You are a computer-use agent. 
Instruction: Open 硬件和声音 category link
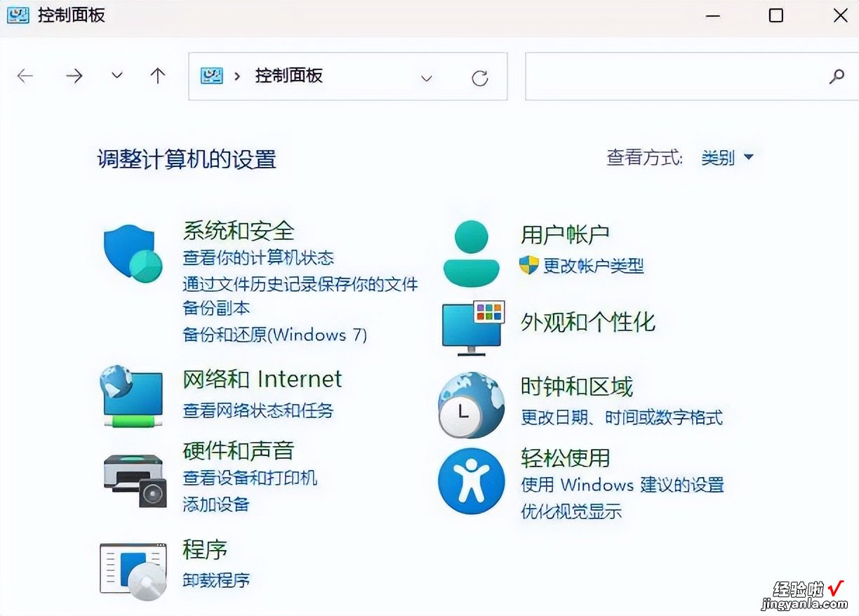pyautogui.click(x=239, y=450)
